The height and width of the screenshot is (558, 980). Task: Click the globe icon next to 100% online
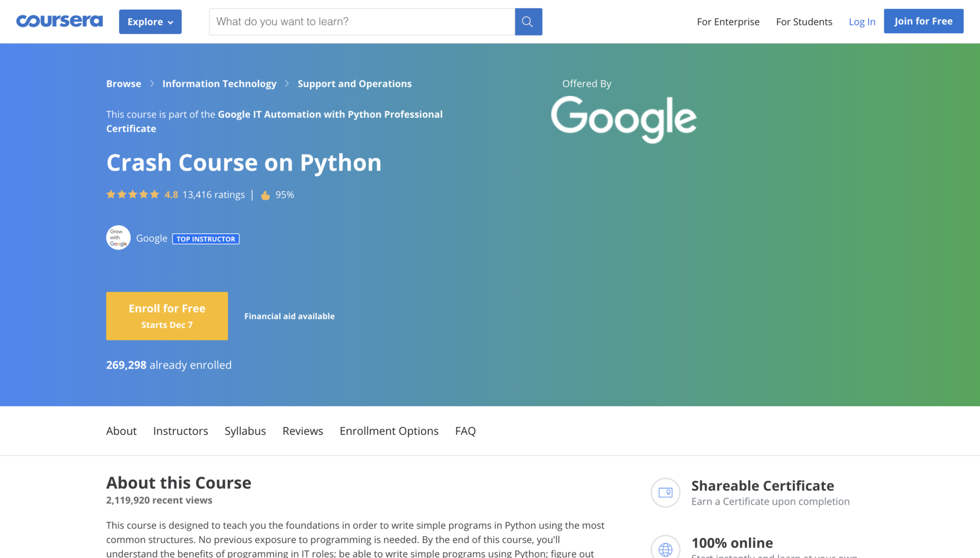click(665, 550)
